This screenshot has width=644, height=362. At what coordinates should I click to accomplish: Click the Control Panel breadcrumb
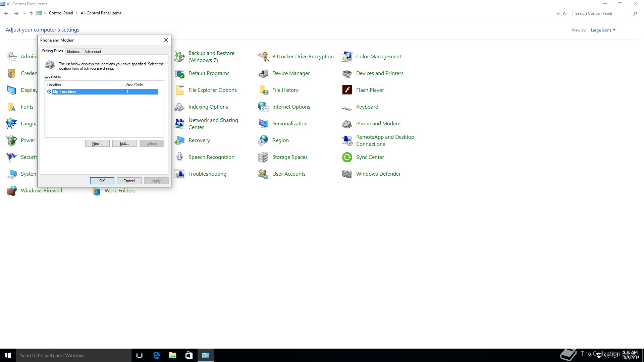click(61, 13)
